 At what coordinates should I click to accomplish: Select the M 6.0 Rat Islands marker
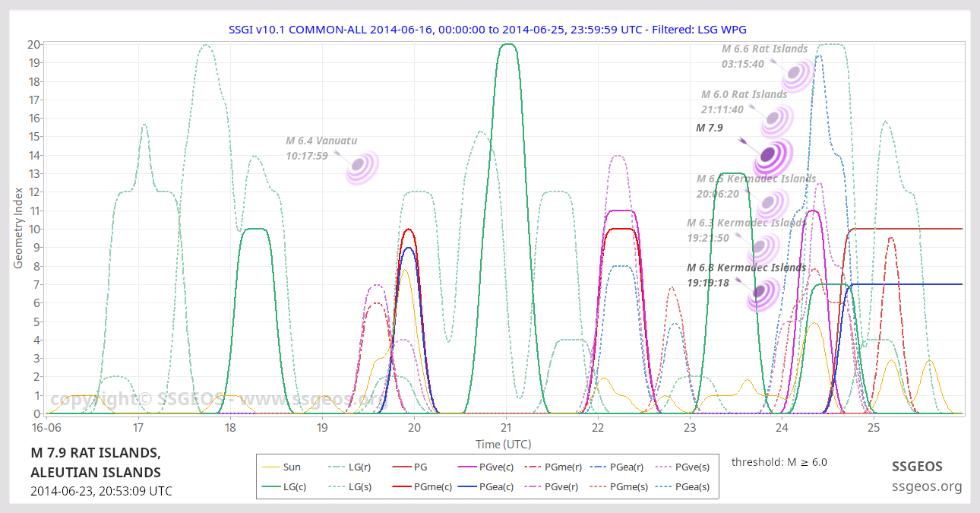click(x=776, y=119)
